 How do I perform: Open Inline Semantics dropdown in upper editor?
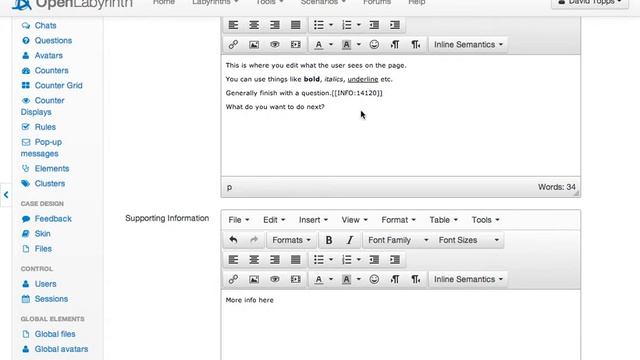click(468, 44)
